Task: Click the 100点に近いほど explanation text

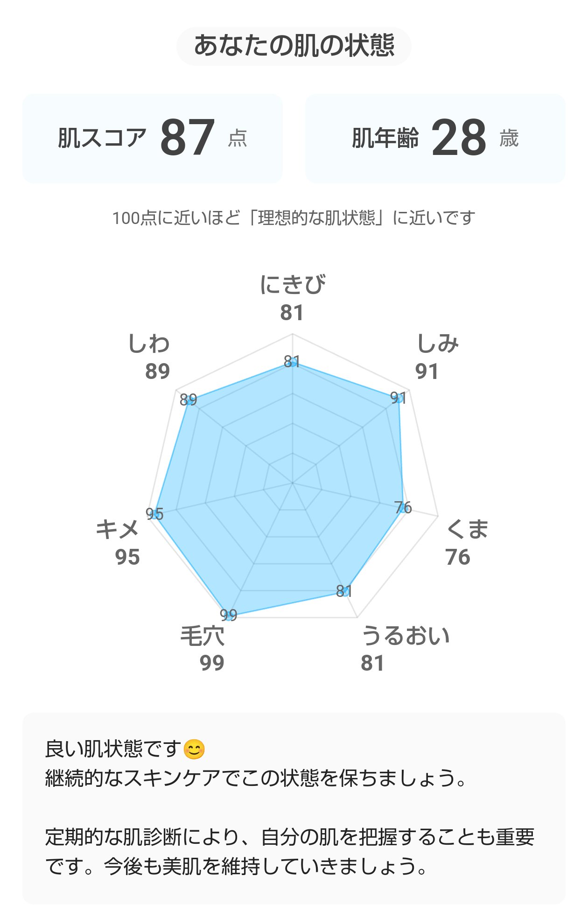Action: [294, 218]
